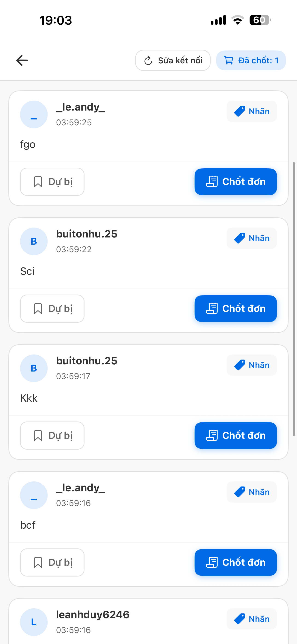Click the refresh icon in Sửa kết nối
Image resolution: width=297 pixels, height=644 pixels.
(x=148, y=61)
